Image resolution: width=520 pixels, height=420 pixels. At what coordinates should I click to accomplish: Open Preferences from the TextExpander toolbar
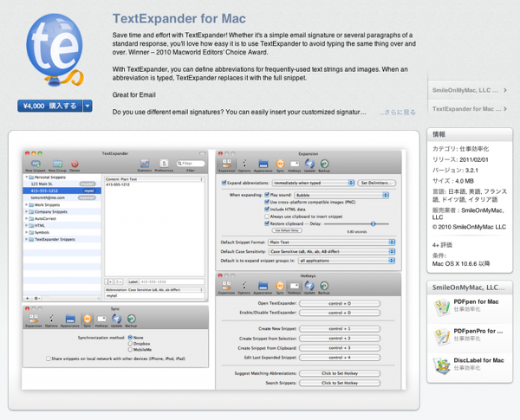(164, 164)
